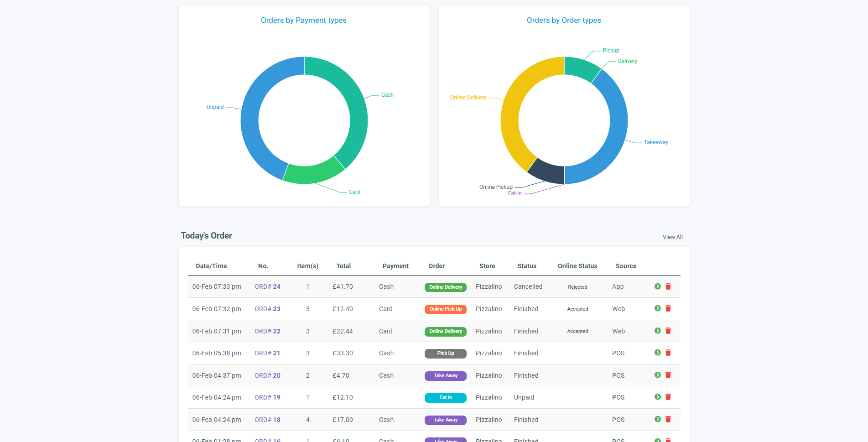The width and height of the screenshot is (868, 442).
Task: Click the Unpaid status on ORD# 19
Action: [x=524, y=397]
